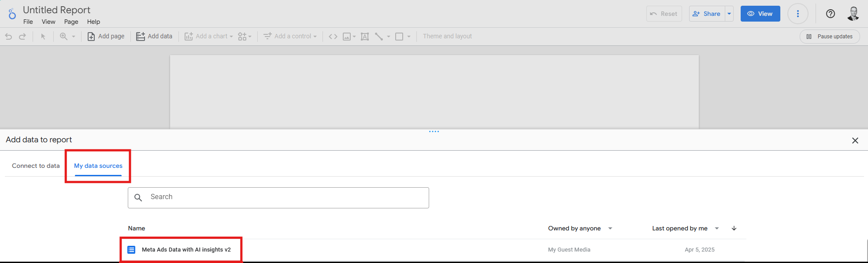868x263 pixels.
Task: Open the File menu
Action: click(x=28, y=22)
